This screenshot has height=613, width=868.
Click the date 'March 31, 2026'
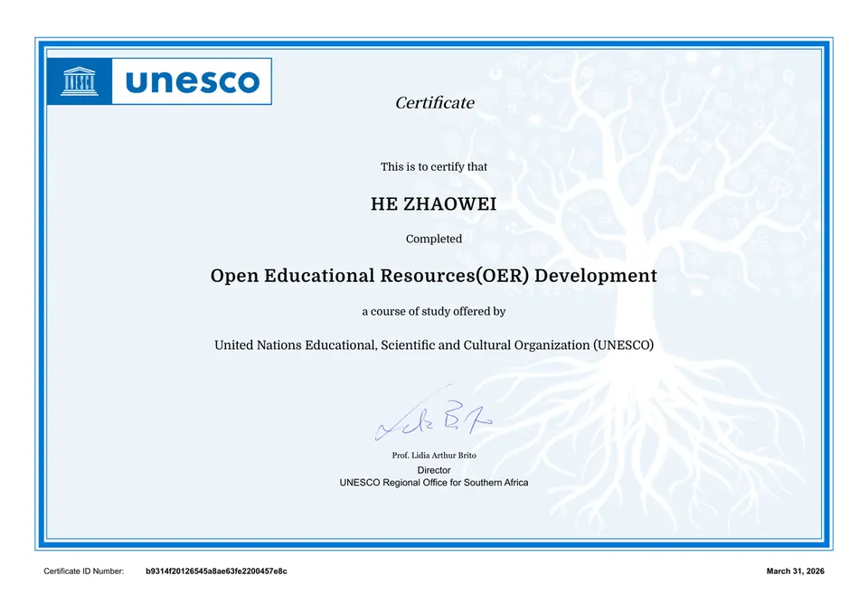pyautogui.click(x=795, y=571)
